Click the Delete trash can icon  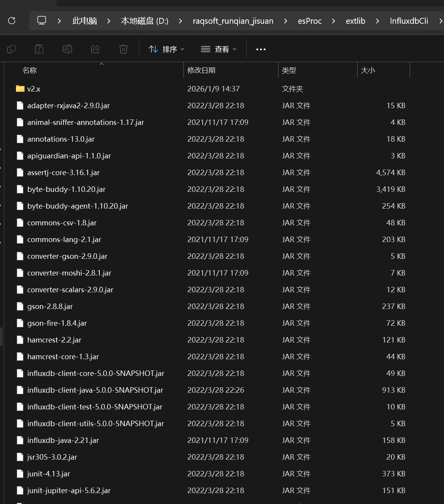[123, 49]
